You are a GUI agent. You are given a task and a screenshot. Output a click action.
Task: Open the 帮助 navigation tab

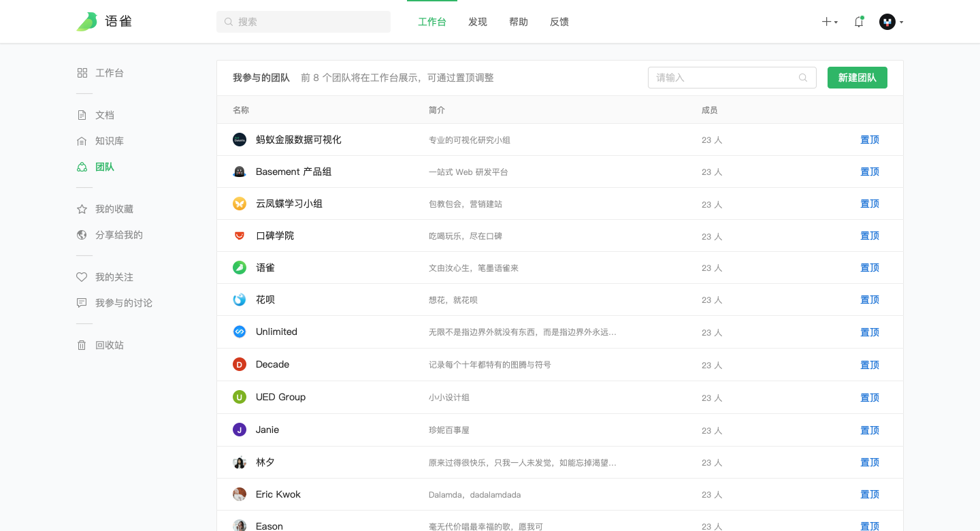pos(519,22)
